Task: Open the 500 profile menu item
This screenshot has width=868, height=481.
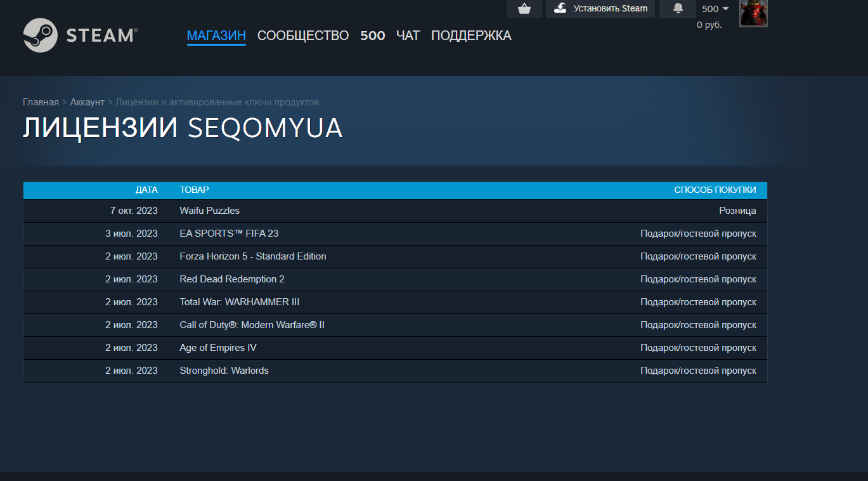Action: point(373,36)
